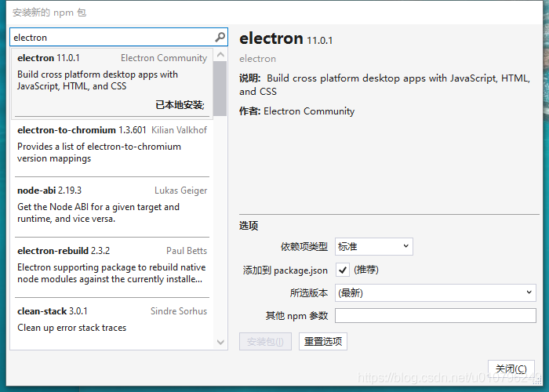Click the Kilian Valkhof author name
549x392 pixels.
pos(180,130)
